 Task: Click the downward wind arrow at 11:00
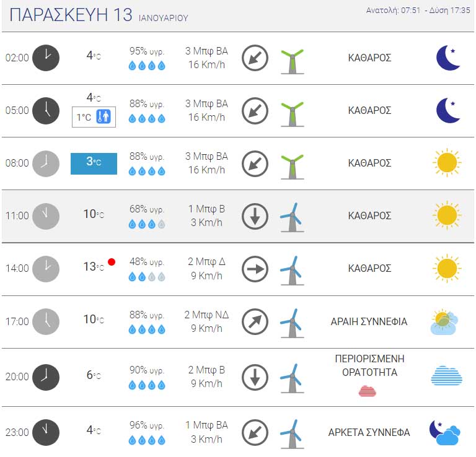(255, 216)
